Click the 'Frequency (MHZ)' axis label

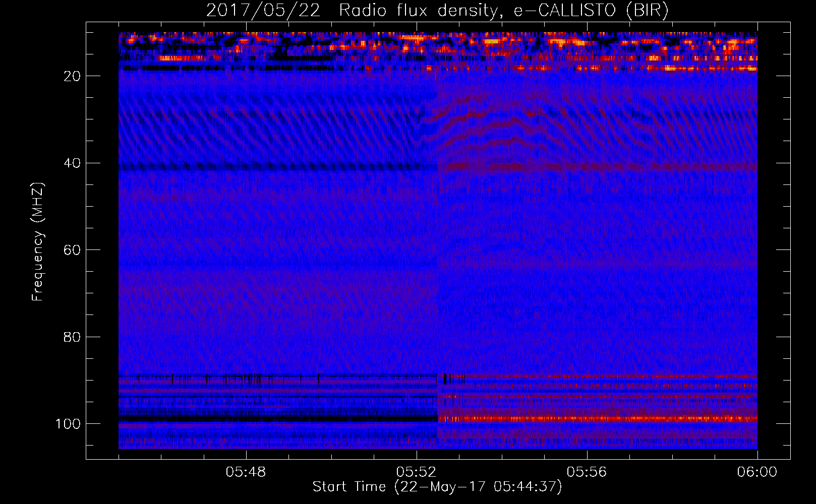click(38, 242)
